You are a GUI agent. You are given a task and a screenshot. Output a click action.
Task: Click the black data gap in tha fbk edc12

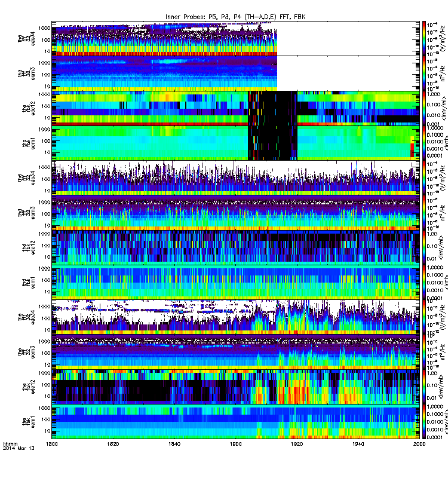[272, 108]
